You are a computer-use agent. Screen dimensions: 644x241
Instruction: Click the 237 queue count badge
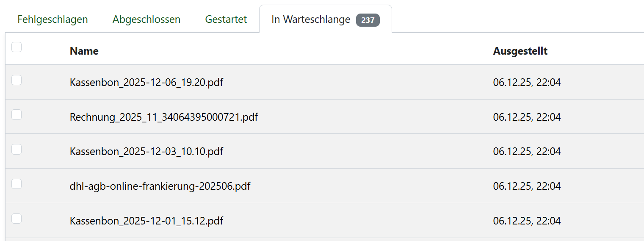[368, 20]
